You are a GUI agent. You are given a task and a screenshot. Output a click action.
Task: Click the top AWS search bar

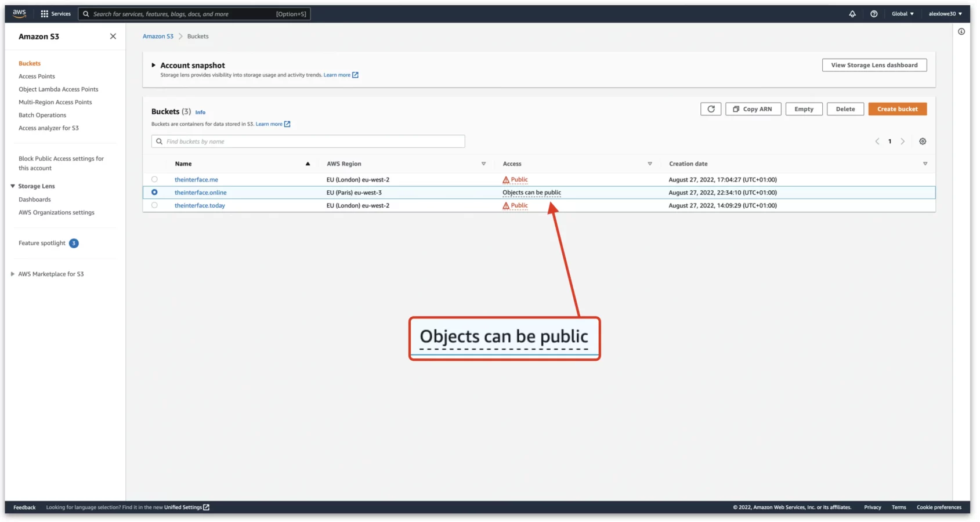(194, 14)
